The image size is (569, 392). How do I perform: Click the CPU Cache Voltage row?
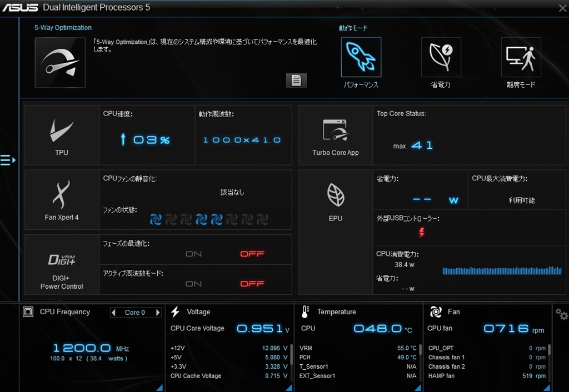(x=229, y=376)
